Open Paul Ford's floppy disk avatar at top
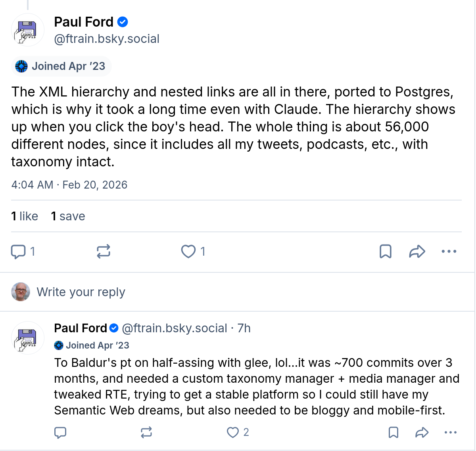Viewport: 476px width, 451px height. coord(27,30)
